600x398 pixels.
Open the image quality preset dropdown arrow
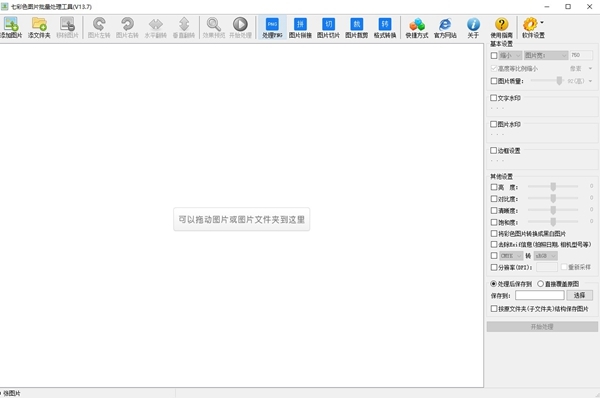[x=590, y=81]
